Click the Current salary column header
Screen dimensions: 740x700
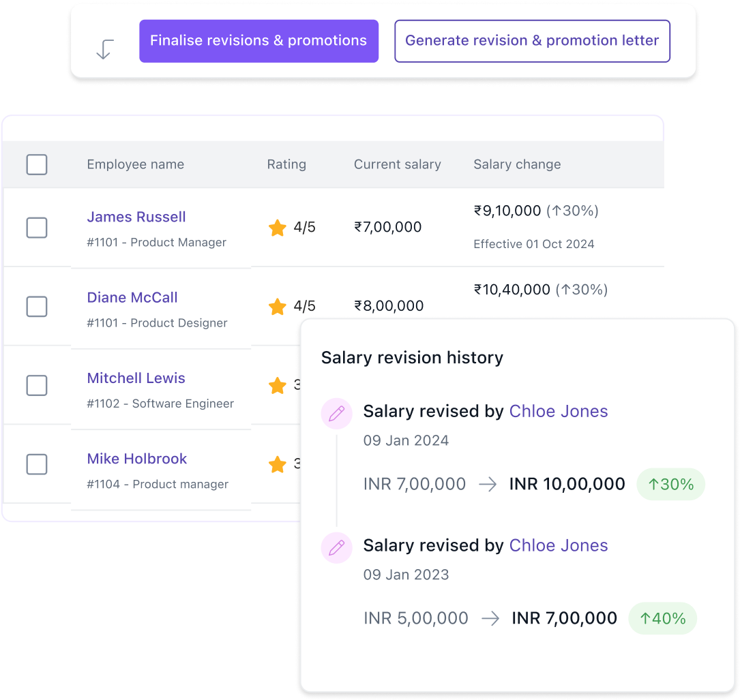click(398, 164)
